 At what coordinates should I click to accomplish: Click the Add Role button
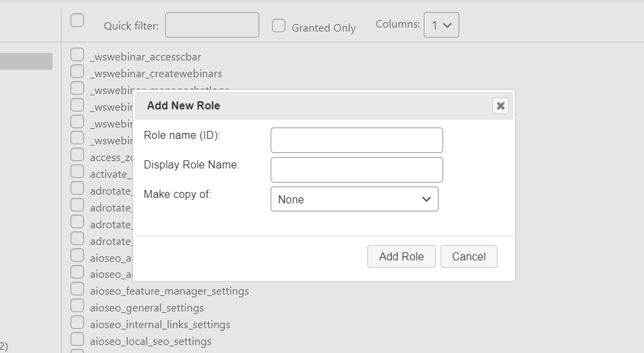point(401,256)
